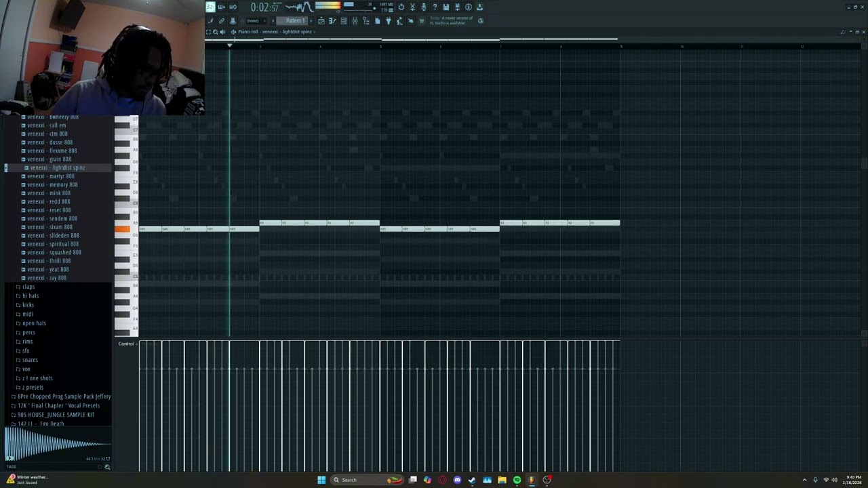Open Discord from the taskbar

click(457, 480)
